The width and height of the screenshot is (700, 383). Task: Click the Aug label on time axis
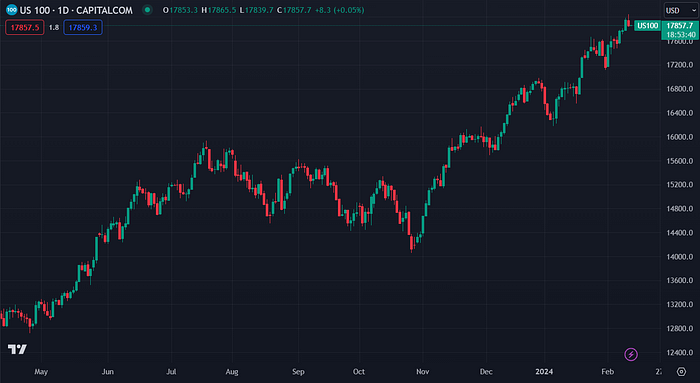(232, 372)
